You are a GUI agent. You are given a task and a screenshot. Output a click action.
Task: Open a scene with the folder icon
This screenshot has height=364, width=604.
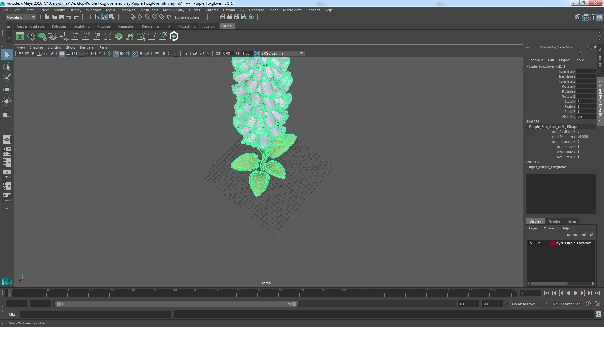54,17
